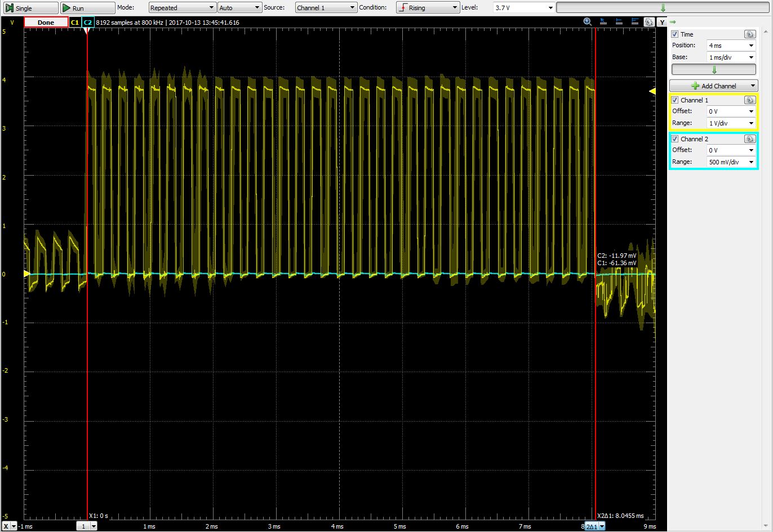Open the Condition Rising dropdown
The image size is (773, 532).
coord(428,8)
